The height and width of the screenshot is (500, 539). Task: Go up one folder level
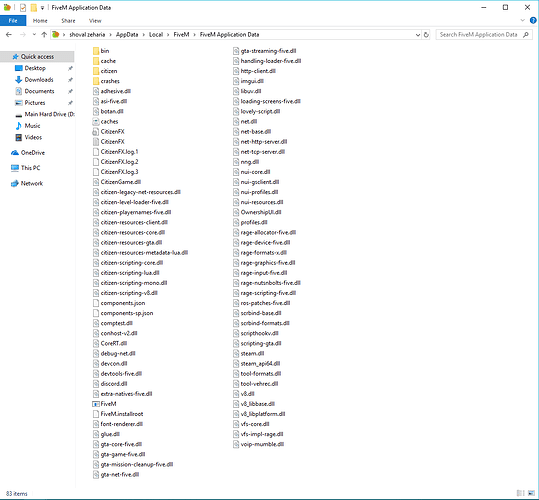[x=44, y=35]
